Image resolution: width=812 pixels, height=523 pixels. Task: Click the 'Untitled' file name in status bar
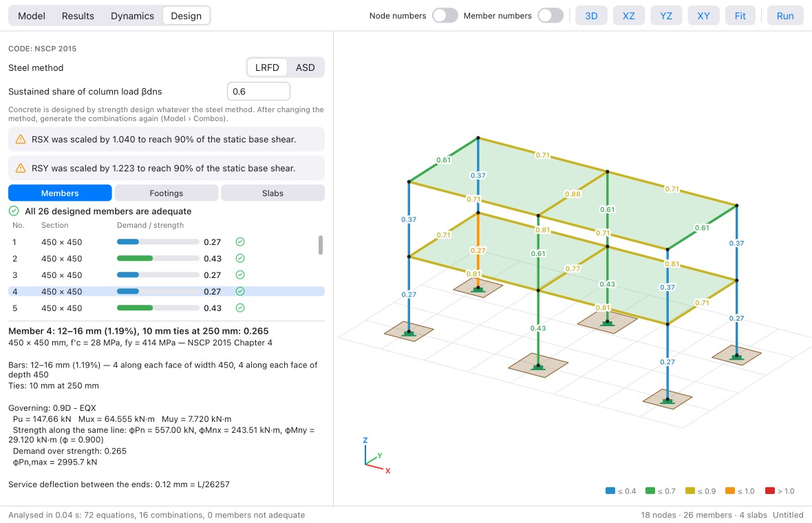coord(788,515)
